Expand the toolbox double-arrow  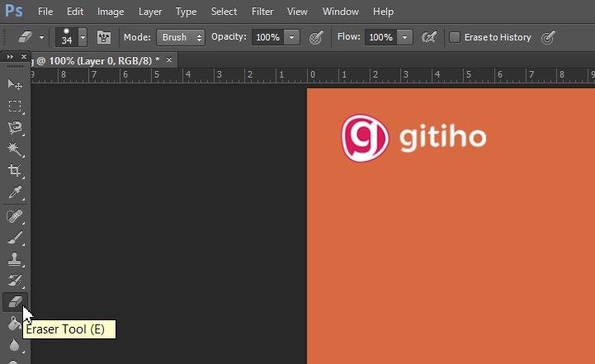pyautogui.click(x=10, y=57)
